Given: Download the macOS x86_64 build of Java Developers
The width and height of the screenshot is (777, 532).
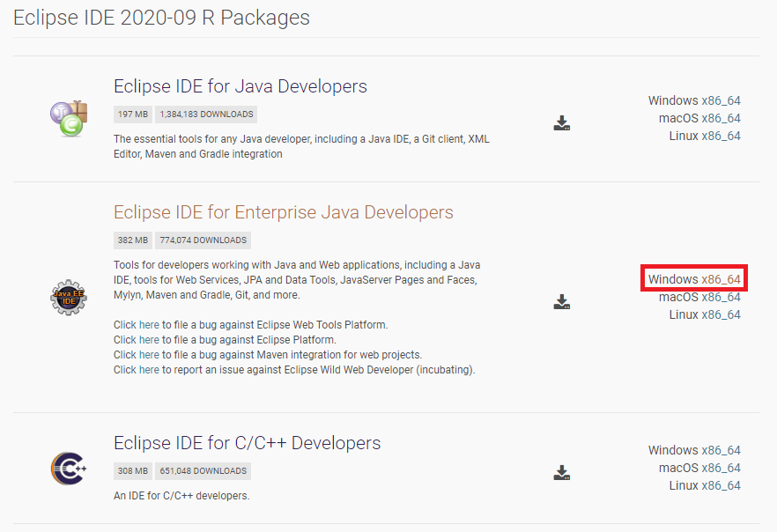Looking at the screenshot, I should (721, 118).
